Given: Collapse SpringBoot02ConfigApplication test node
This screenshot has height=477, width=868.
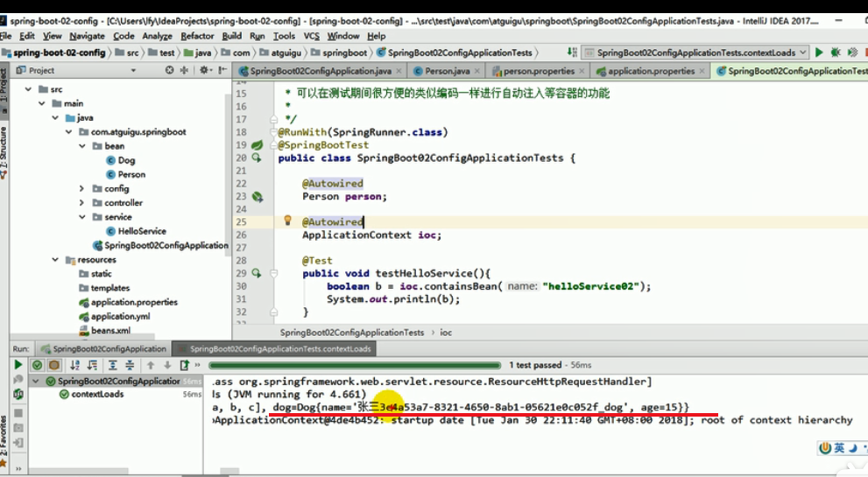Looking at the screenshot, I should 36,382.
